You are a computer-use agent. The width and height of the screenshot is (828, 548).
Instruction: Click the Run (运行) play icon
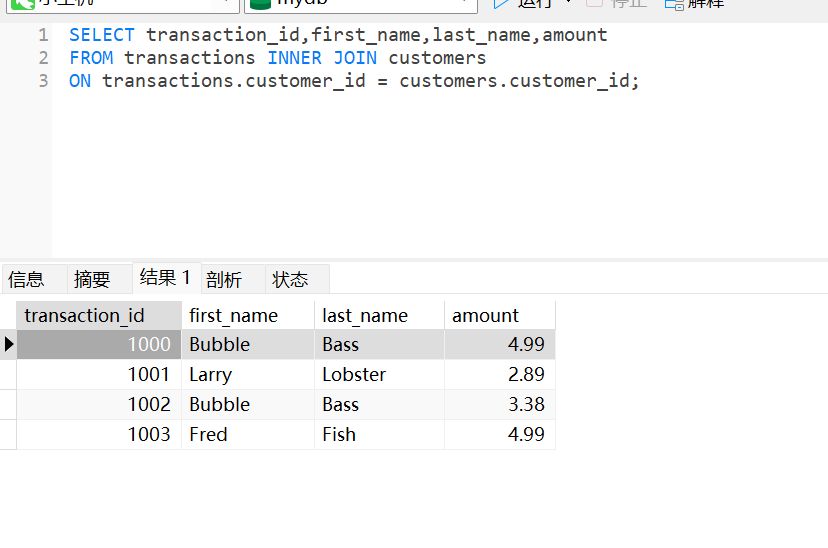pyautogui.click(x=501, y=3)
